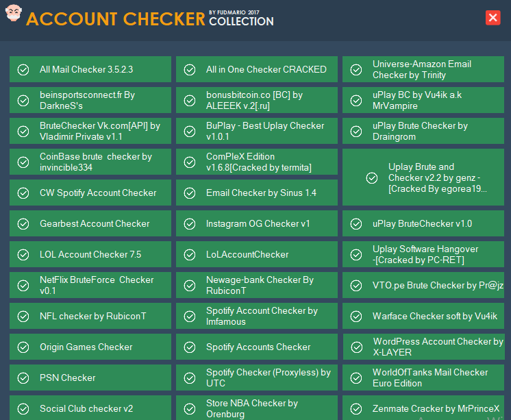This screenshot has width=511, height=420.
Task: Launch CW Spotify Account Checker
Action: pos(90,193)
